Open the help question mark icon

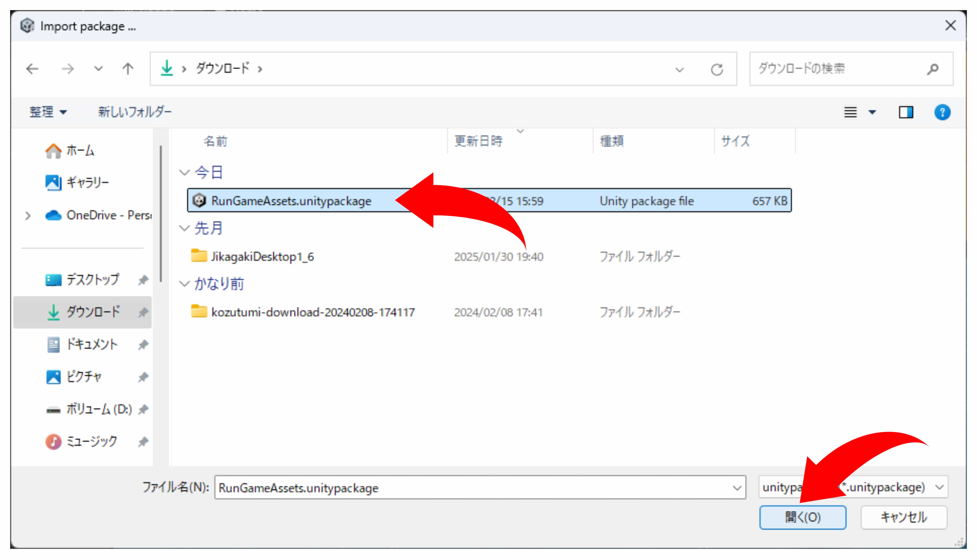942,112
